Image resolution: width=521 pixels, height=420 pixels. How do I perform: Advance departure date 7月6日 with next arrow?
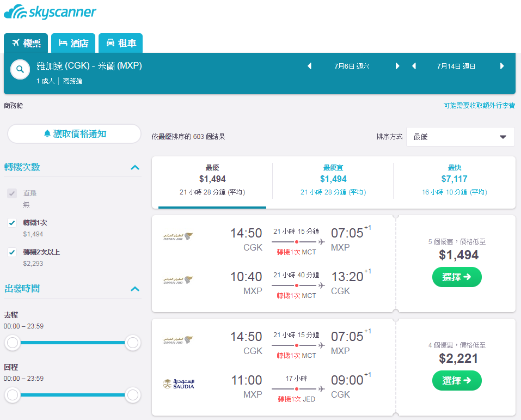point(397,66)
